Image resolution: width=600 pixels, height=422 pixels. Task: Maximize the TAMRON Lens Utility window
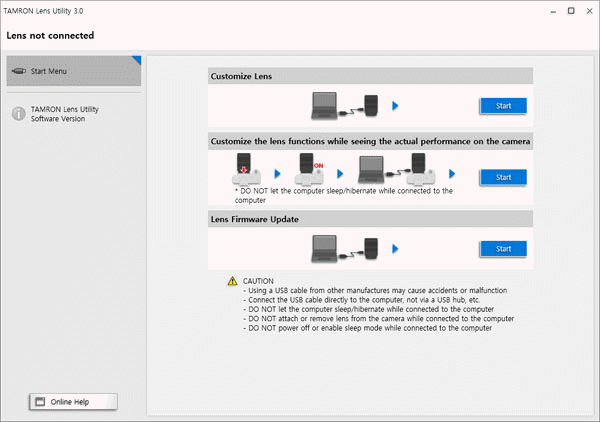click(x=571, y=11)
